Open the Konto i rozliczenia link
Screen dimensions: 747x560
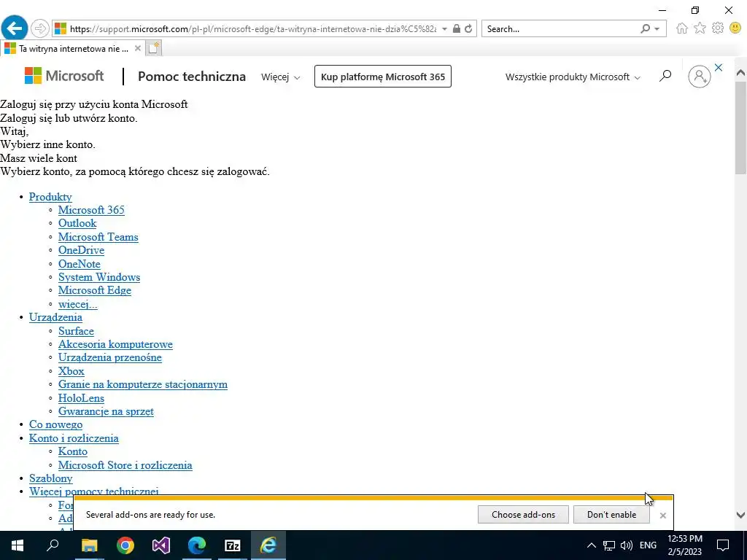coord(74,438)
